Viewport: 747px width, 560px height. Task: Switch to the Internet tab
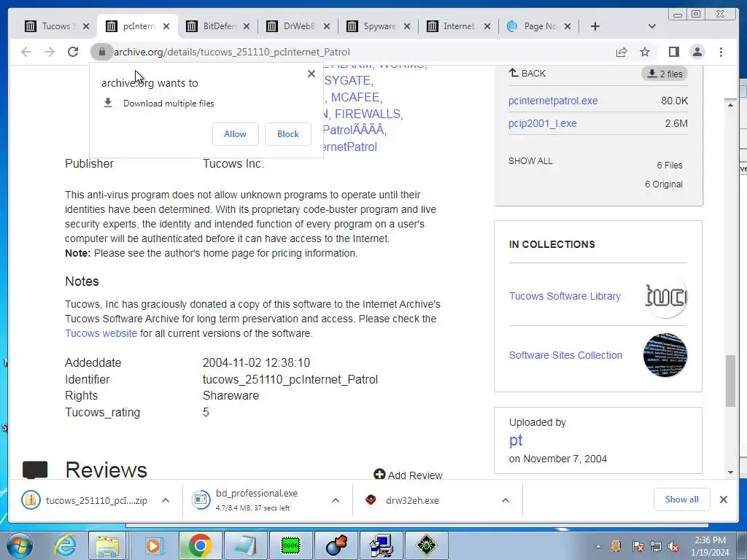point(453,26)
